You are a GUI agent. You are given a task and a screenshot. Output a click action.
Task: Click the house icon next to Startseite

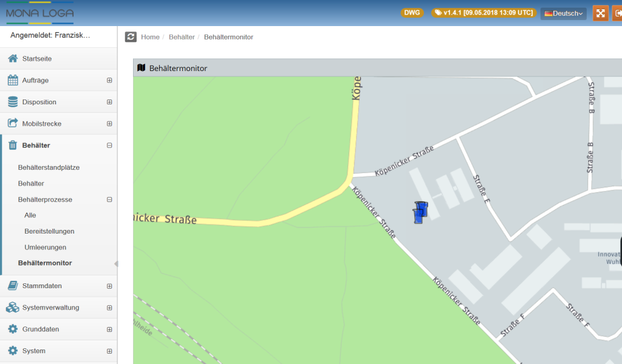click(x=13, y=59)
